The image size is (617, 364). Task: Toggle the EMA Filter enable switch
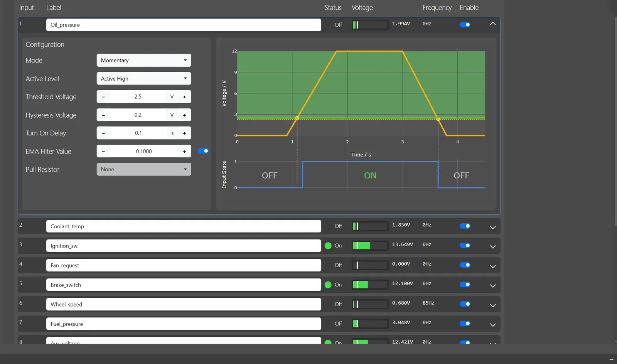pos(203,151)
